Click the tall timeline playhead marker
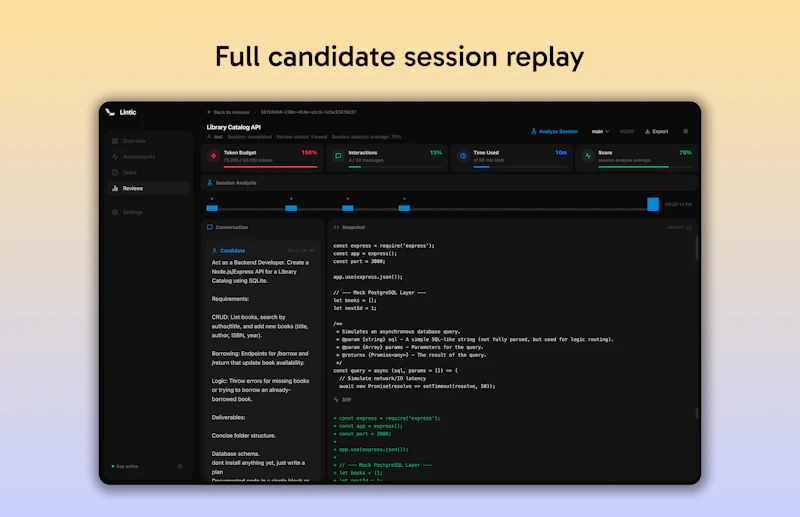800x517 pixels. pyautogui.click(x=653, y=204)
